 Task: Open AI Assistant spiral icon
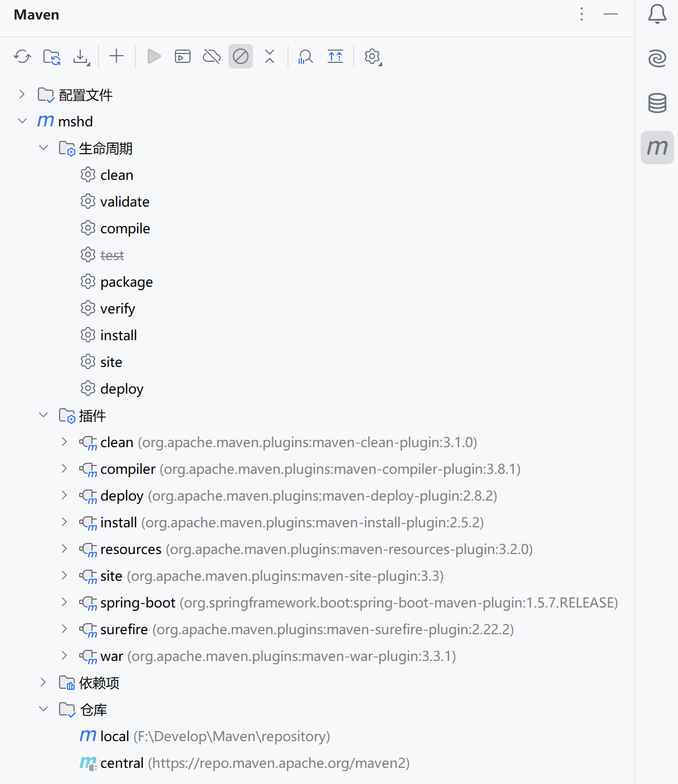coord(657,58)
